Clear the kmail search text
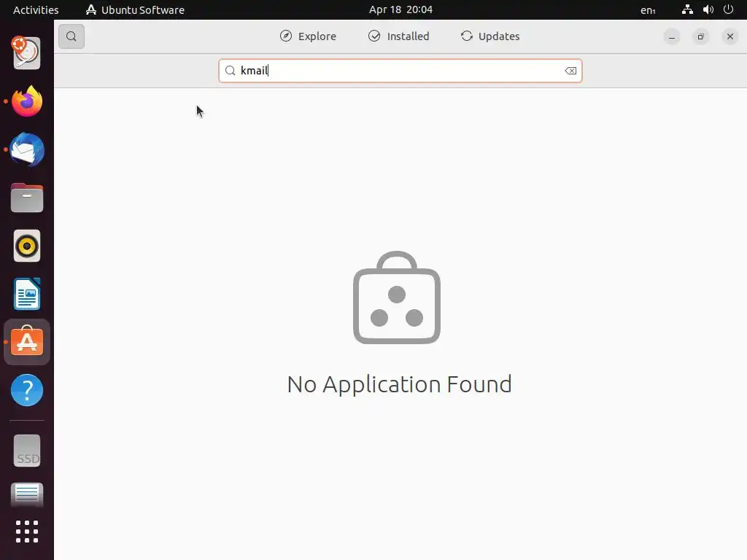Image resolution: width=747 pixels, height=560 pixels. 570,71
